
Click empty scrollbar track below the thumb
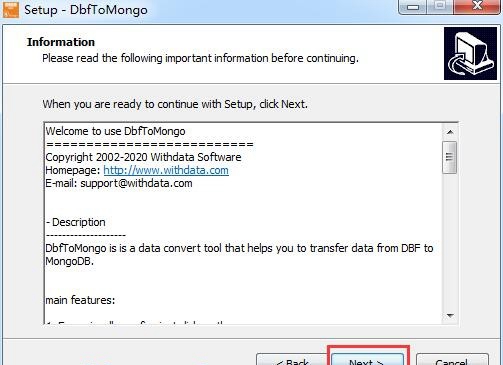tap(450, 241)
